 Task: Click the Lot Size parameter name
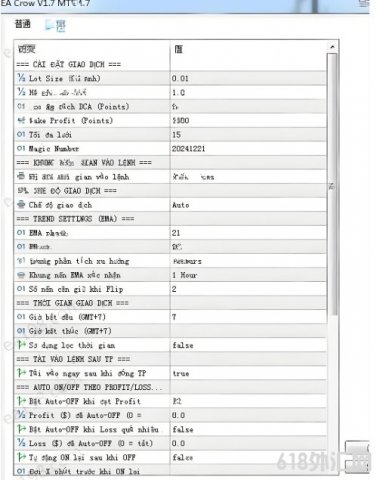click(x=64, y=79)
